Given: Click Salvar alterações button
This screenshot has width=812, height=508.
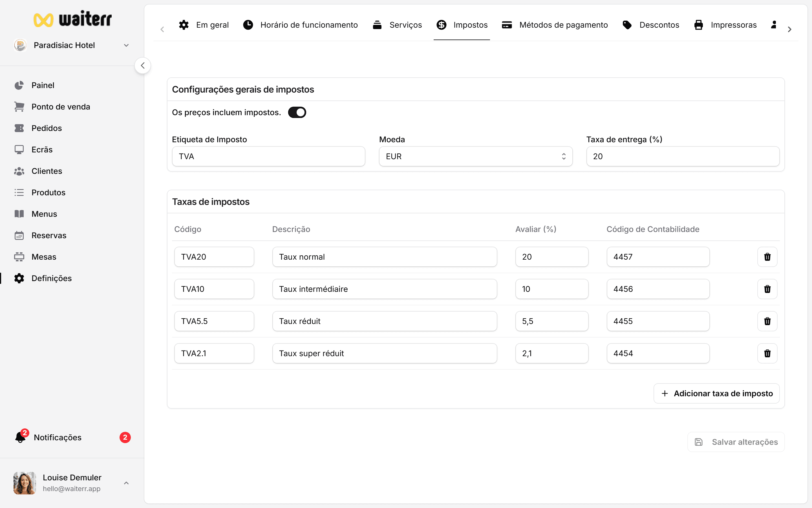Looking at the screenshot, I should click(736, 442).
